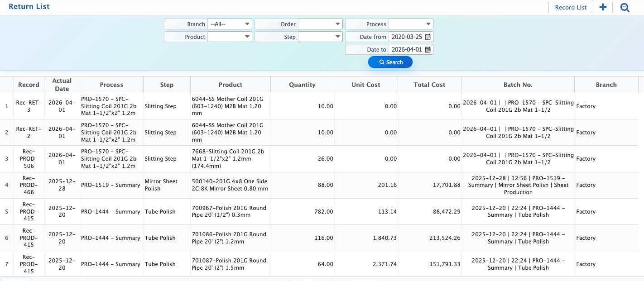This screenshot has height=281, width=644.
Task: Select the Rec-RET-3 record row
Action: pyautogui.click(x=29, y=106)
